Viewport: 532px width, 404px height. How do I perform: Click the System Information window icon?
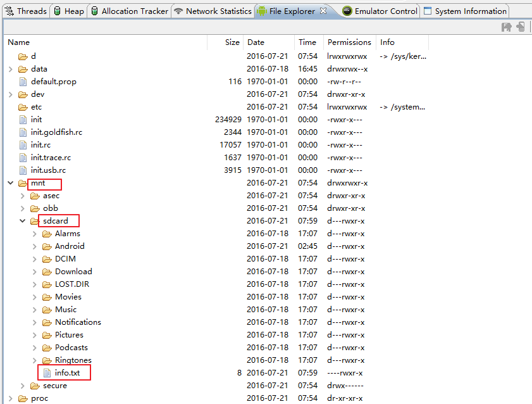click(428, 11)
